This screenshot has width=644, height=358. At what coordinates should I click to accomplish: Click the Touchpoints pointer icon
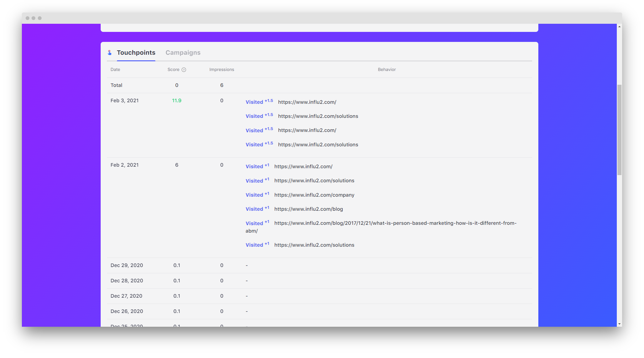[110, 53]
